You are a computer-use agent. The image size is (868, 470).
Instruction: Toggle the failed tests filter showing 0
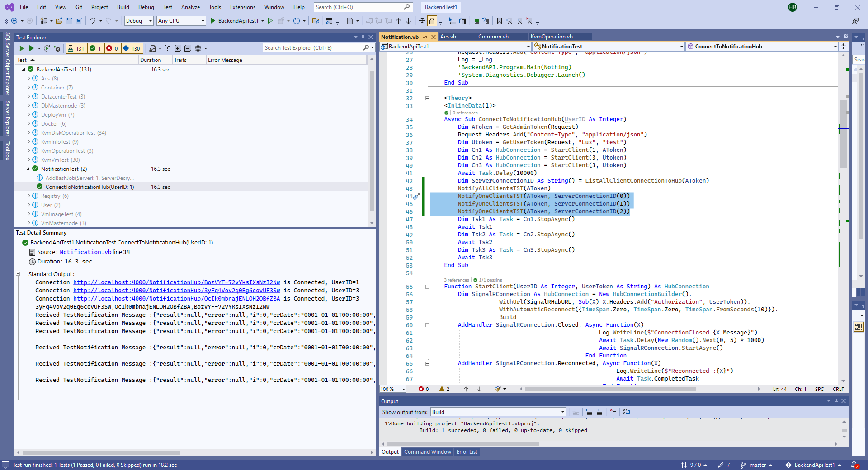click(x=112, y=48)
